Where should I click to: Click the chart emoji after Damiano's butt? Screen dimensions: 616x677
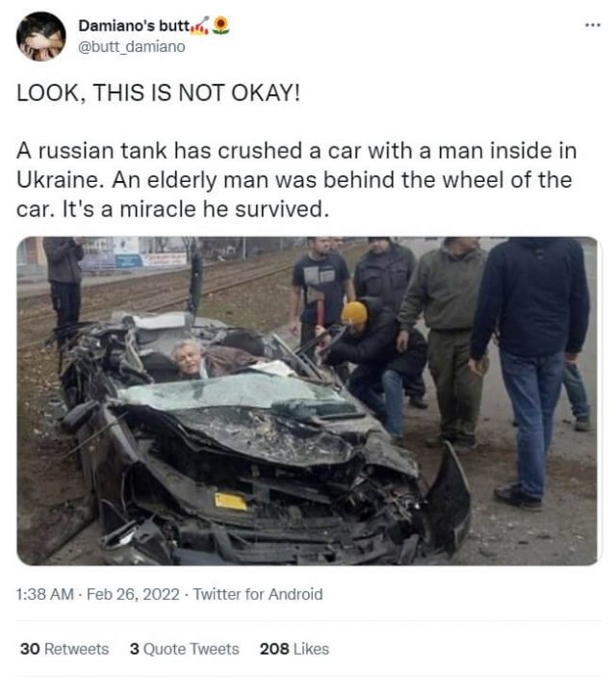click(200, 26)
